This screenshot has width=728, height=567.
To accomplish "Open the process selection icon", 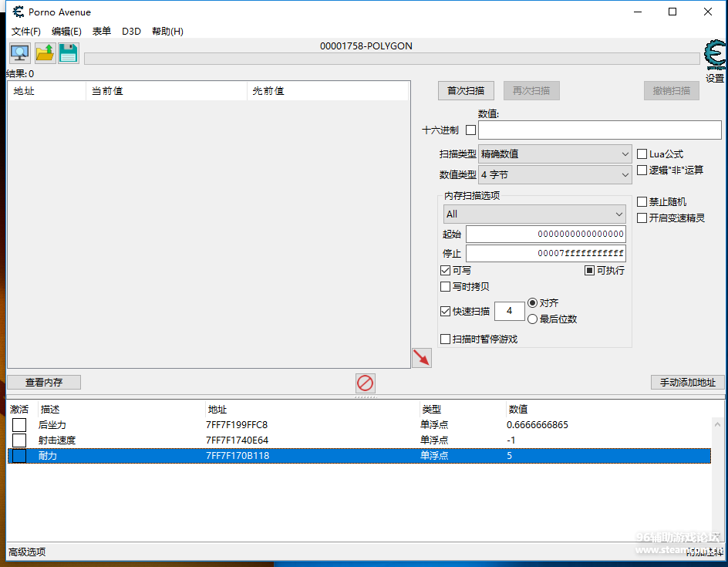I will tap(19, 52).
